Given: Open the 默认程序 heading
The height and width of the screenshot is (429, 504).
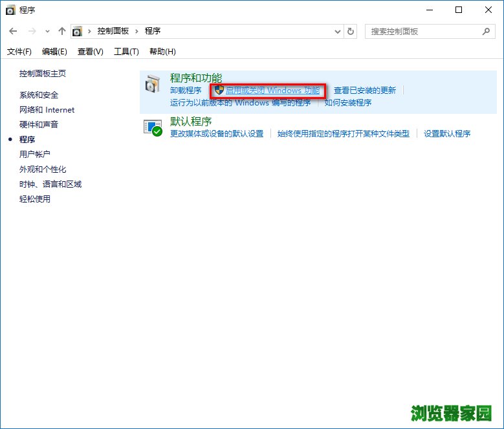Looking at the screenshot, I should point(191,122).
